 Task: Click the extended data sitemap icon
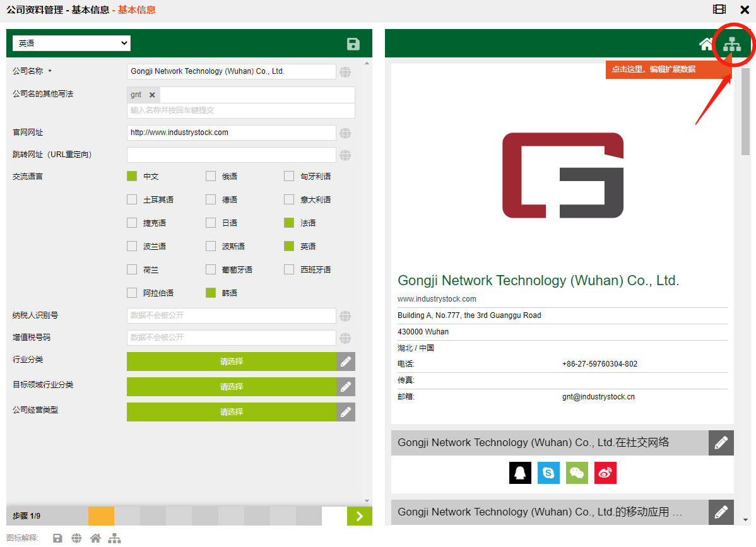click(x=732, y=44)
